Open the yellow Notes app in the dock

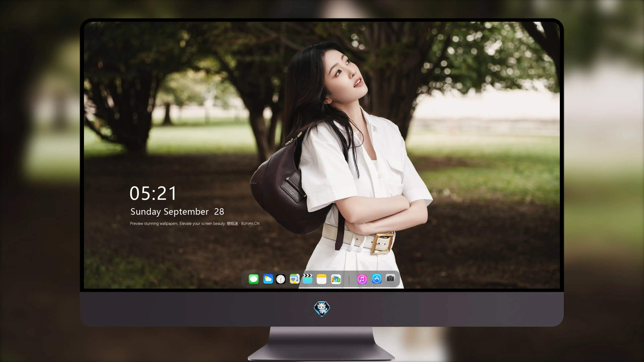tap(321, 279)
